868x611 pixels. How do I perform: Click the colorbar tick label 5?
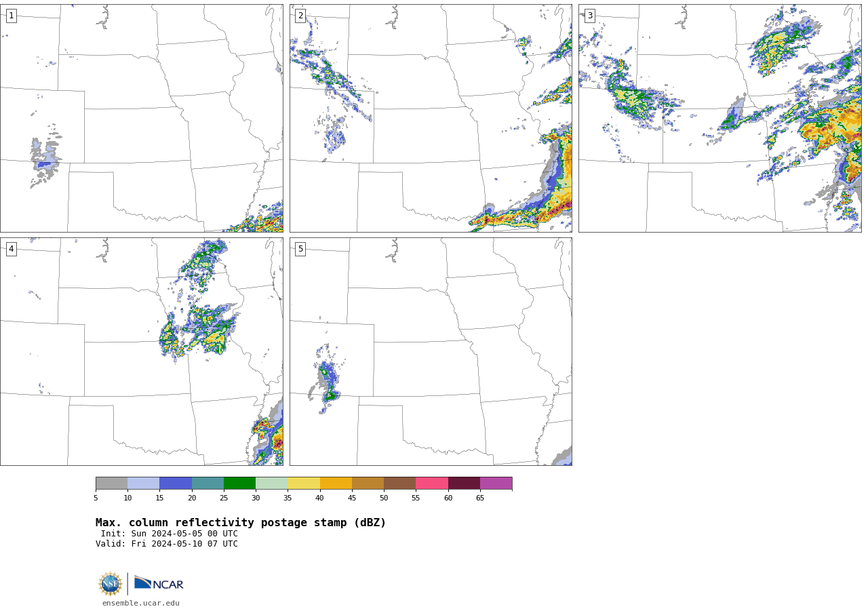point(96,498)
